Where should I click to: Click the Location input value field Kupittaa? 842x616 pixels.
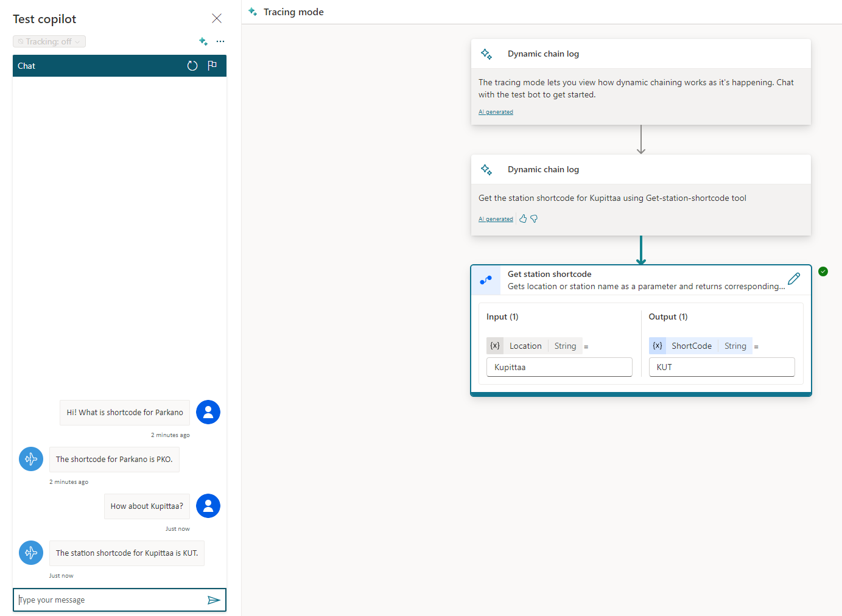point(559,367)
